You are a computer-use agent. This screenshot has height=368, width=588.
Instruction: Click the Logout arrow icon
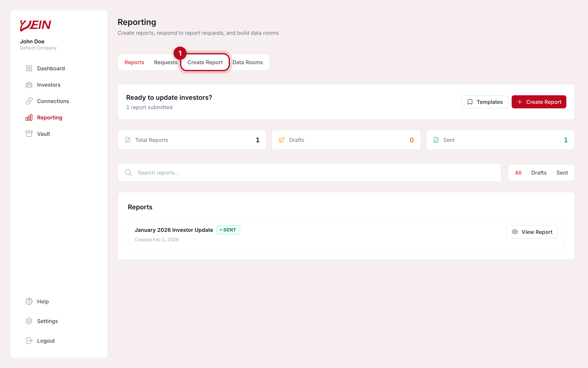(x=29, y=340)
